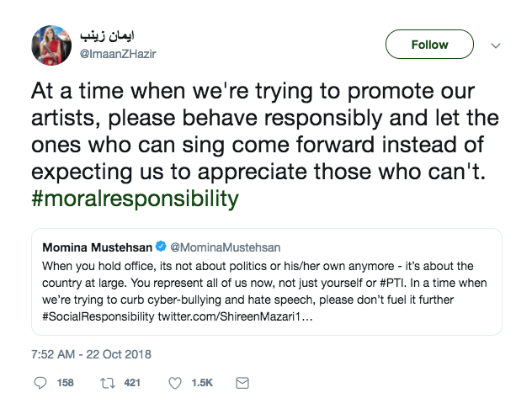Viewport: 532px width, 414px height.
Task: Like the tweet with the heart icon
Action: point(175,383)
